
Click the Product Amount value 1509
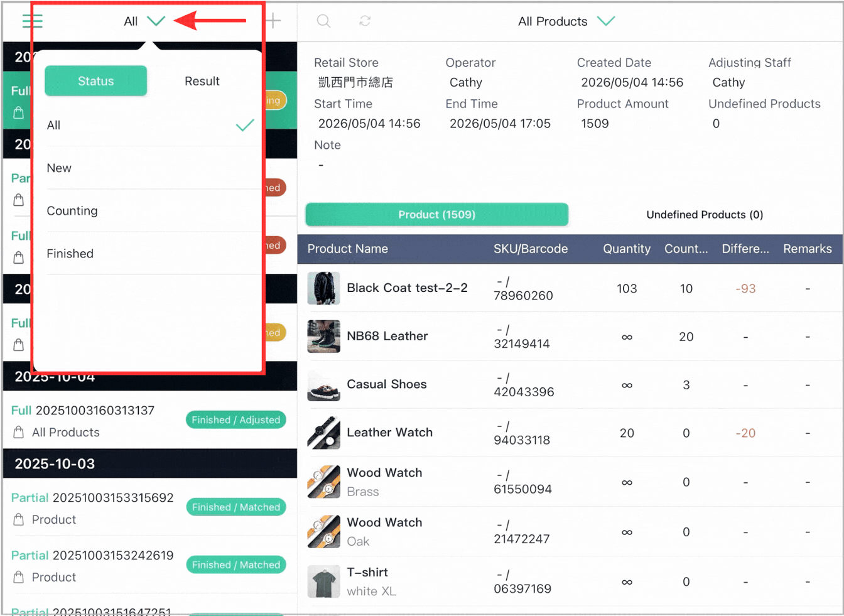click(595, 124)
